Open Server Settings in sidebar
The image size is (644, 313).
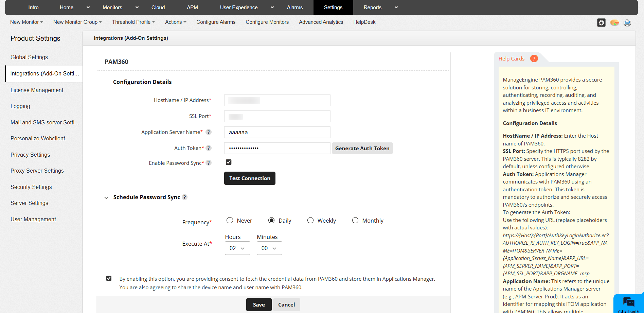[29, 203]
